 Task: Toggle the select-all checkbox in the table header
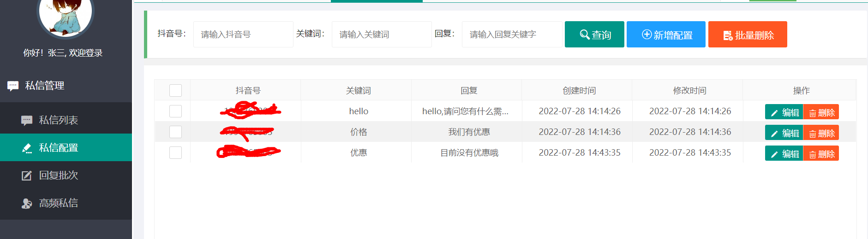click(175, 90)
